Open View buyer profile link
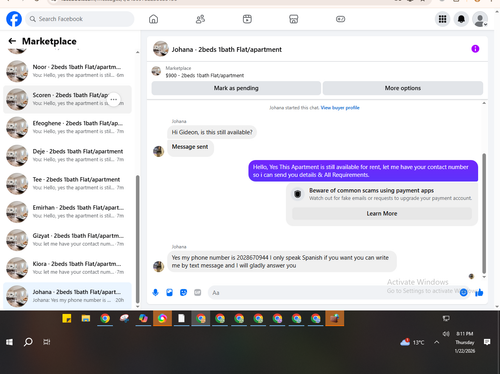Viewport: 500px width, 374px height. tap(340, 108)
